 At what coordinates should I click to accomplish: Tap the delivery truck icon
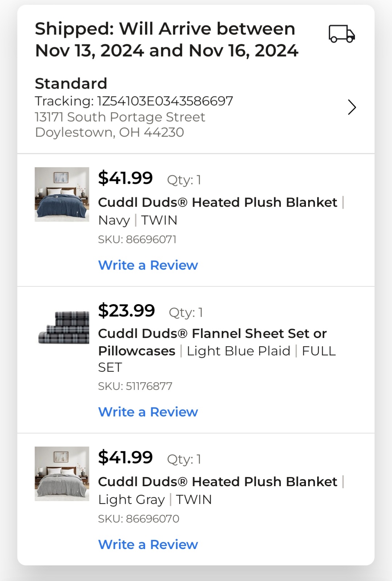pos(342,34)
